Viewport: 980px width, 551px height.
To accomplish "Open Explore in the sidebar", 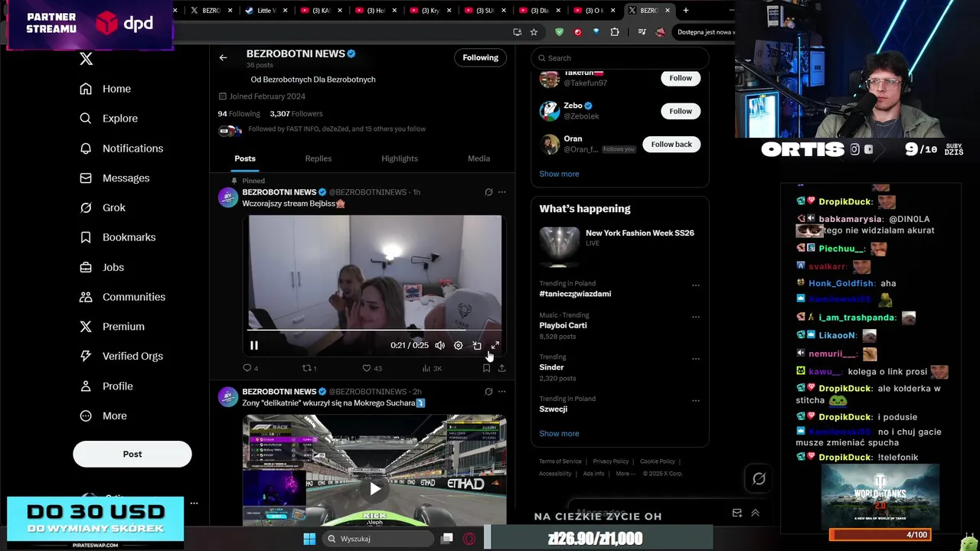I will (109, 119).
